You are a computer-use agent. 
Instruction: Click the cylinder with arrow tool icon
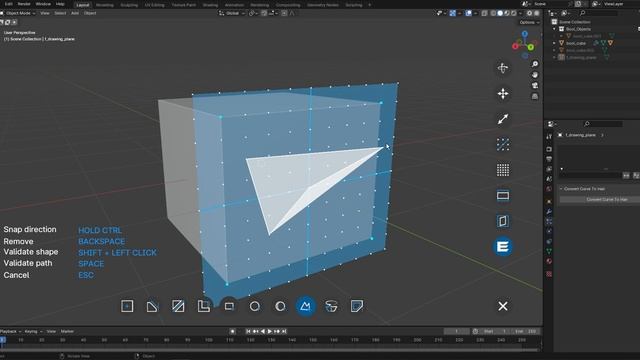(x=331, y=306)
